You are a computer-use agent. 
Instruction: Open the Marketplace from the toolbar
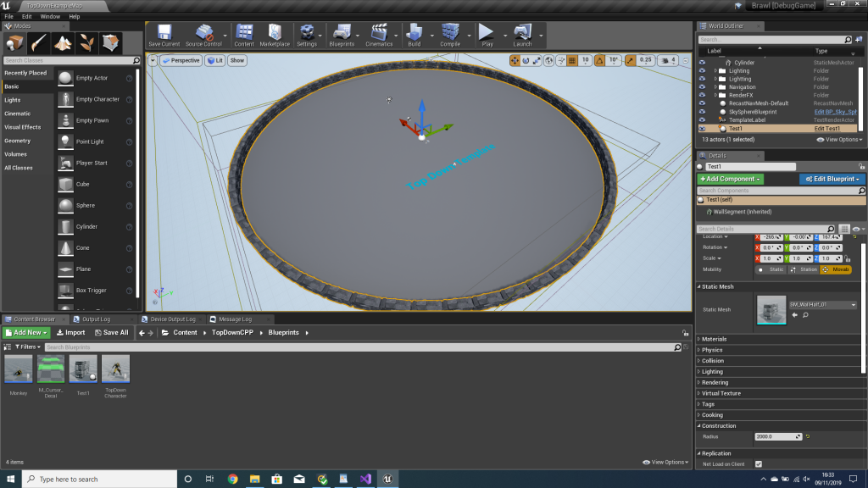point(274,35)
